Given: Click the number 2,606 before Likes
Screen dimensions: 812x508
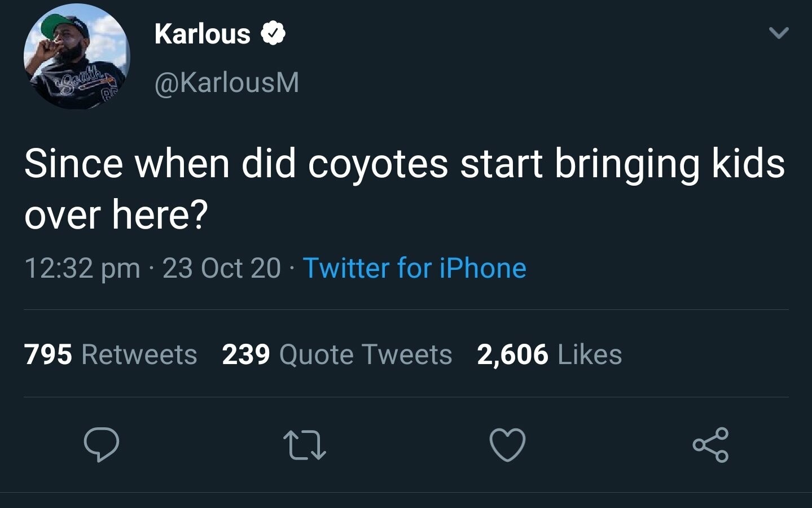Looking at the screenshot, I should 512,355.
